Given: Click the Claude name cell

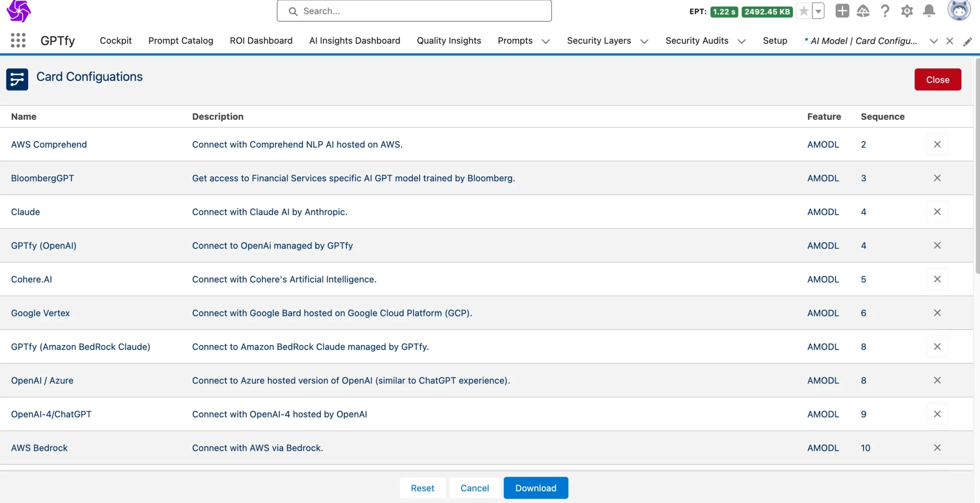Looking at the screenshot, I should [x=25, y=212].
